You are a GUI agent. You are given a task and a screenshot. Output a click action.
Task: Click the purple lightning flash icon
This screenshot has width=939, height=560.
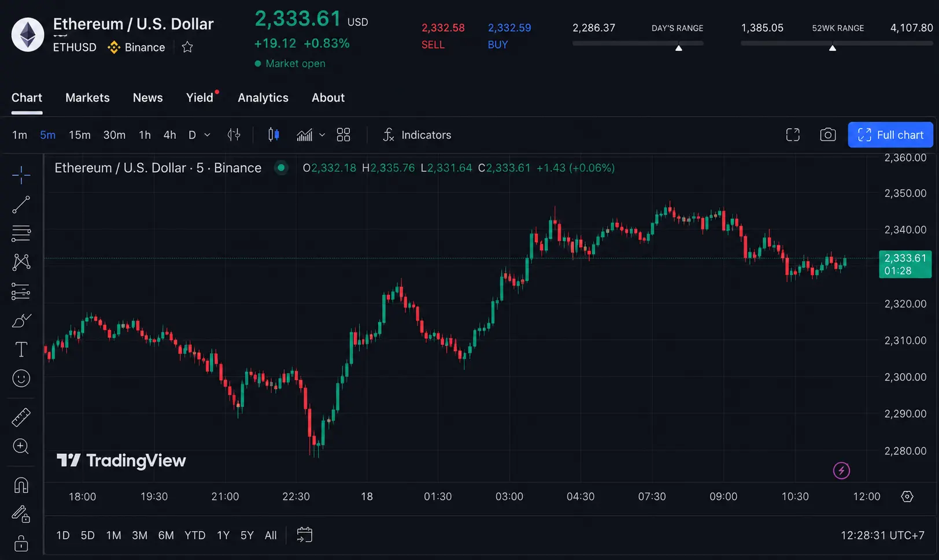[841, 470]
